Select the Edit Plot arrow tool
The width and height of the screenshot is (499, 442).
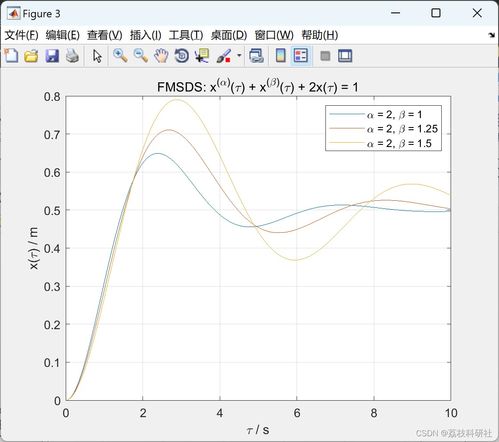[x=97, y=56]
